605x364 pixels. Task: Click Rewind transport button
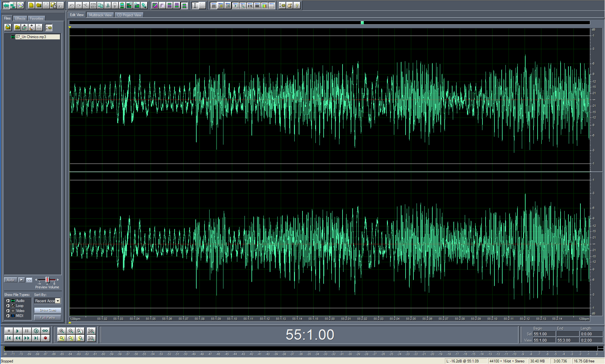18,338
